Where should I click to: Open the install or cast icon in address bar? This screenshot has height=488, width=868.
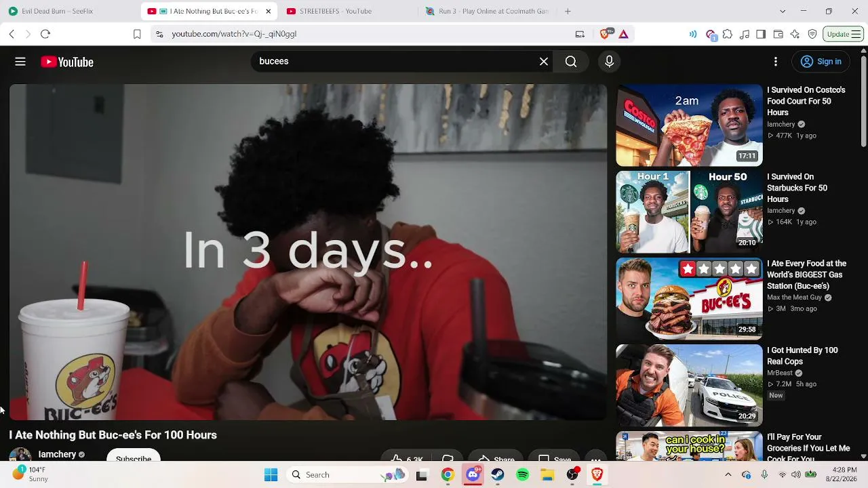(580, 34)
